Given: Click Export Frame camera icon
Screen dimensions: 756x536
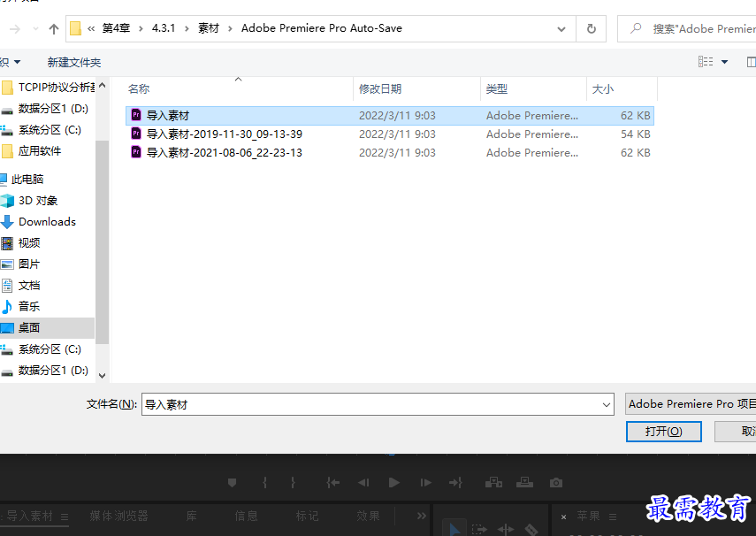Looking at the screenshot, I should click(556, 482).
